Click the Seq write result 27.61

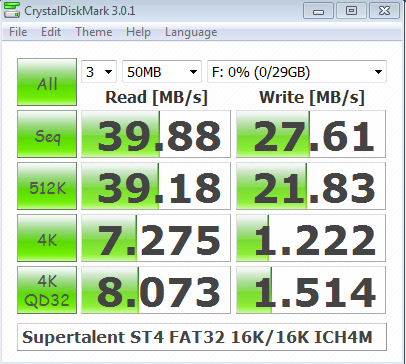point(311,134)
